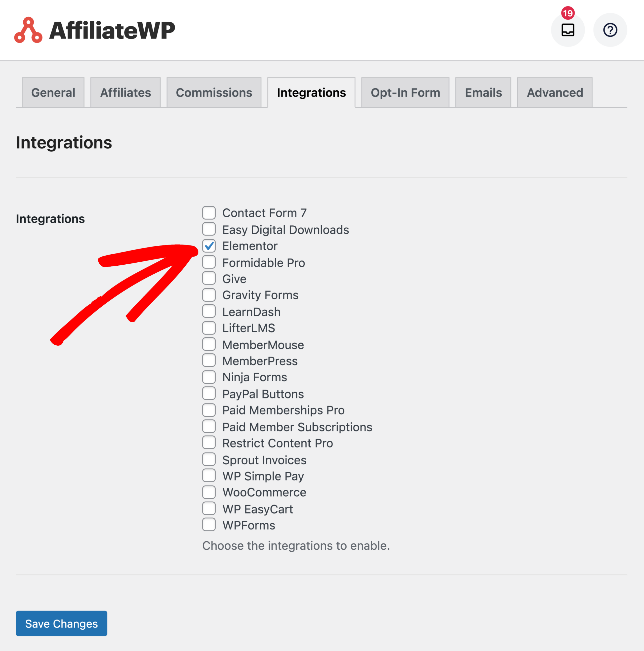Screen dimensions: 644x651
Task: Check the Ninja Forms checkbox
Action: point(209,377)
